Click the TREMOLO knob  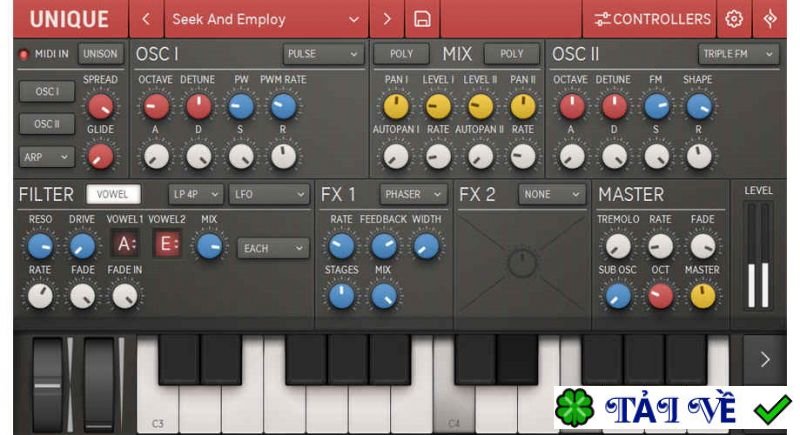click(618, 246)
